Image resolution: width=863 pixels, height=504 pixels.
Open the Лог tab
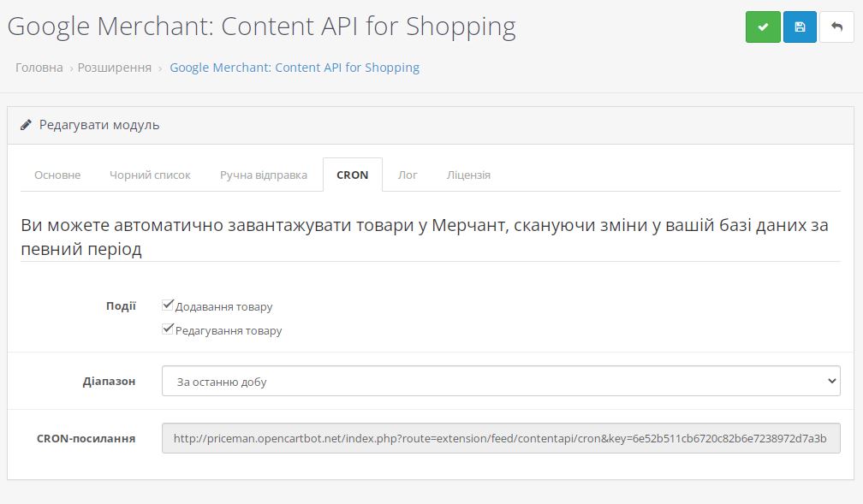click(x=408, y=175)
